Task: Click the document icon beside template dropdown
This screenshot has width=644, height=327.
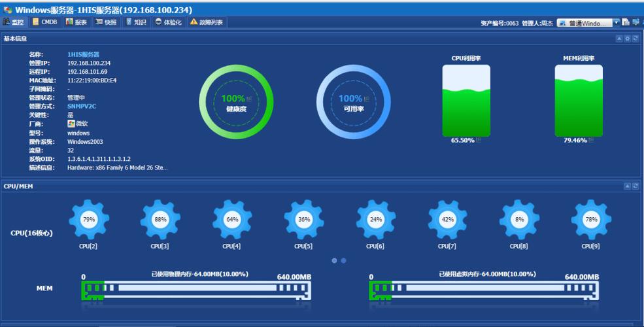Action: pyautogui.click(x=626, y=22)
